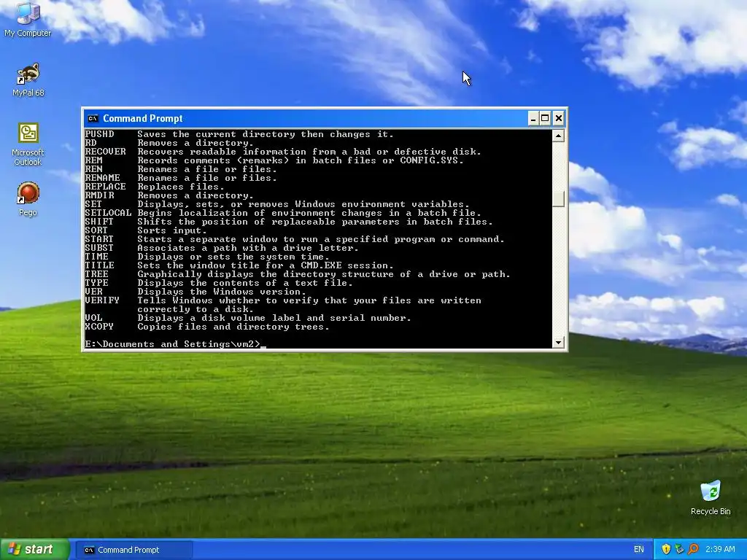Click the SETLOCAL command text
Screen dimensions: 747x560
(108, 213)
